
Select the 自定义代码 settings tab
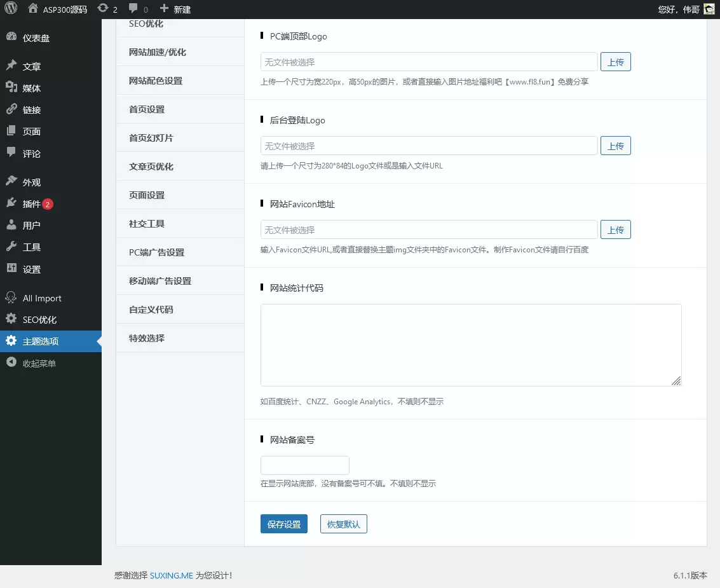[180, 309]
